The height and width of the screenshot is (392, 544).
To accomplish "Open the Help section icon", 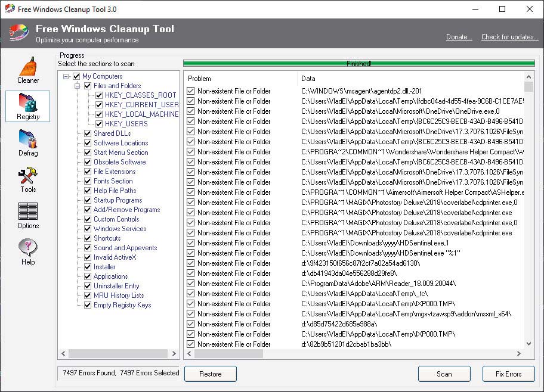I will (x=28, y=252).
